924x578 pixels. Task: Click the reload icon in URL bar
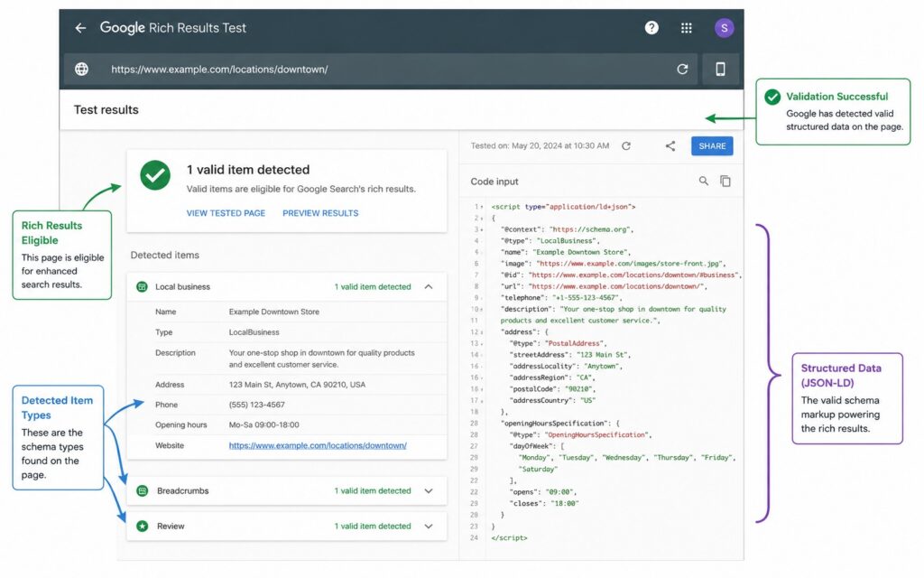click(682, 69)
